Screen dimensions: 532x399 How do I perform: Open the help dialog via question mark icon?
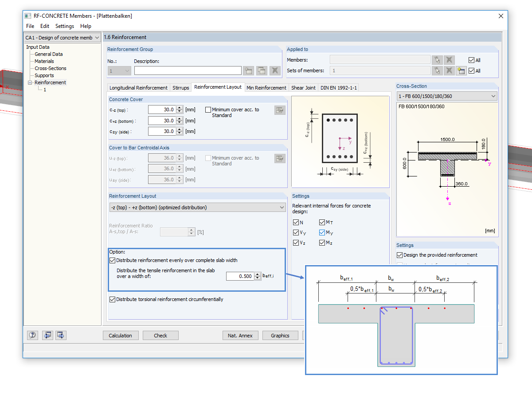coord(32,335)
